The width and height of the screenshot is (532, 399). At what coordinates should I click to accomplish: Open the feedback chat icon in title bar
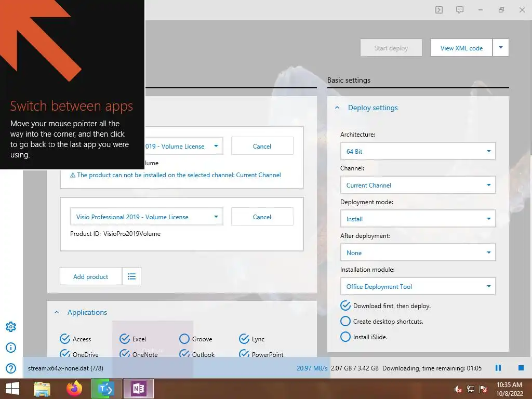tap(460, 10)
